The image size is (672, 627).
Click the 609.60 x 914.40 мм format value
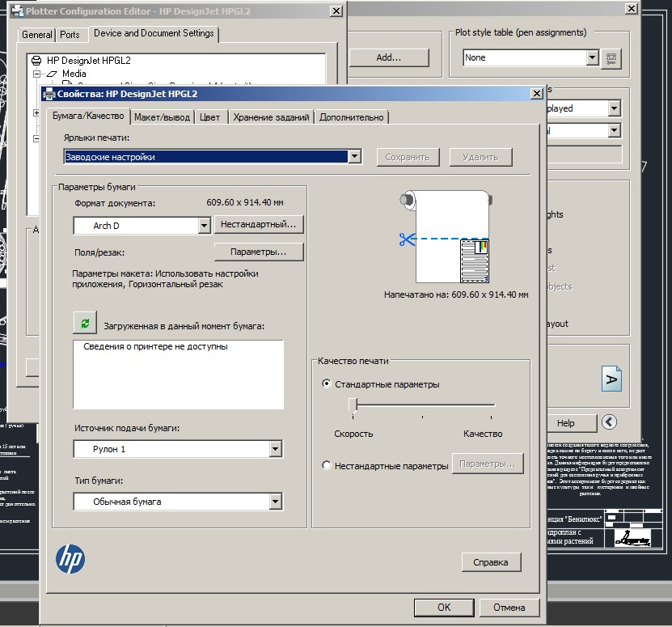245,202
